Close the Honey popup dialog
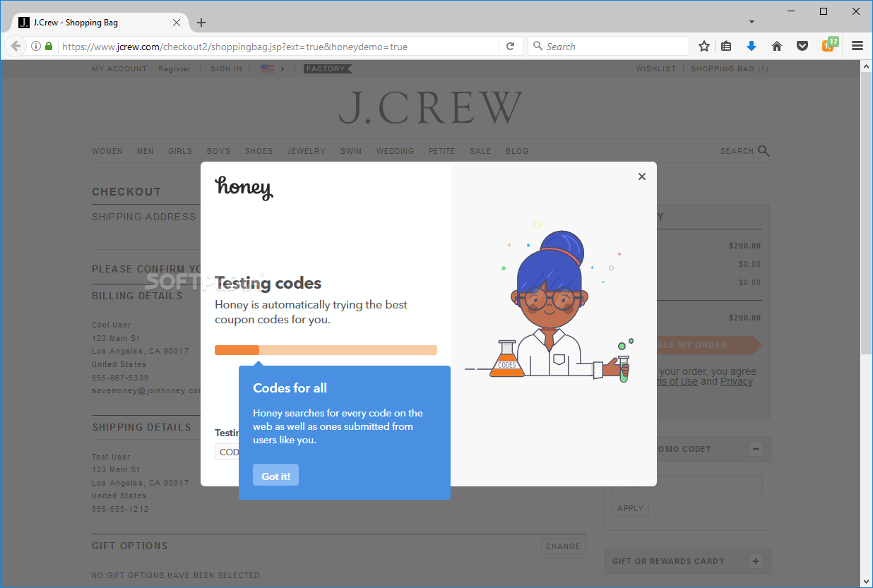The height and width of the screenshot is (588, 873). click(x=642, y=176)
